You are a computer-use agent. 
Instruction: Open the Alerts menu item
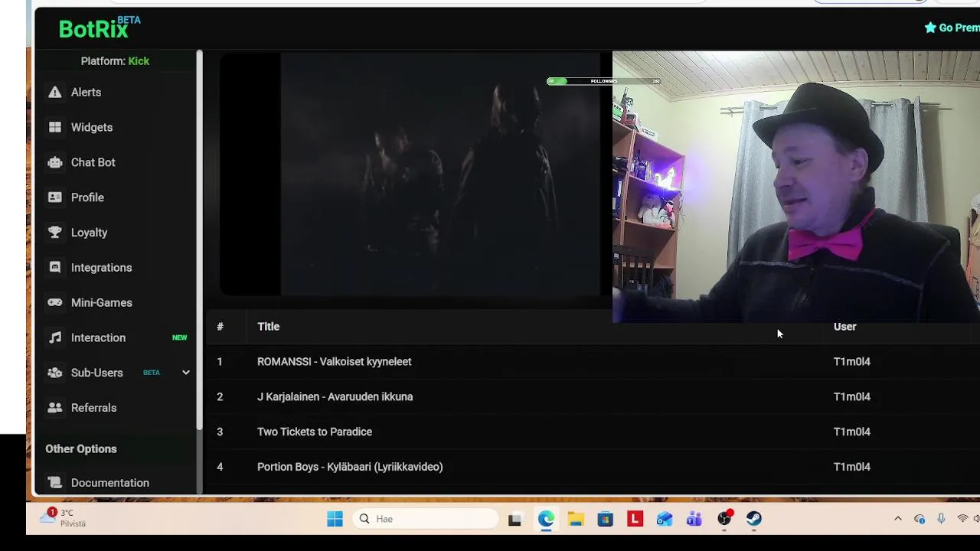point(86,92)
